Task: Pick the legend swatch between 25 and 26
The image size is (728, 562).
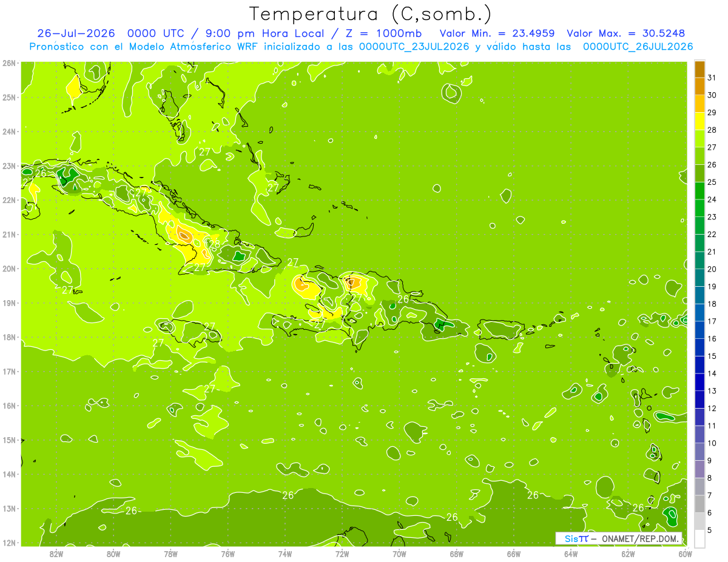Action: [699, 173]
